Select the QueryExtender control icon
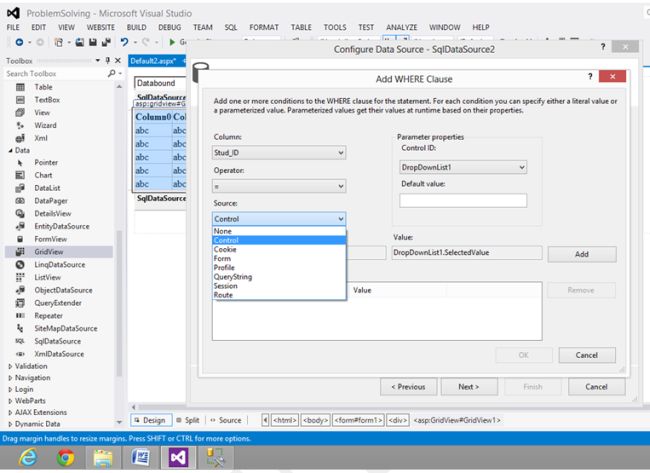650x473 pixels. 20,303
